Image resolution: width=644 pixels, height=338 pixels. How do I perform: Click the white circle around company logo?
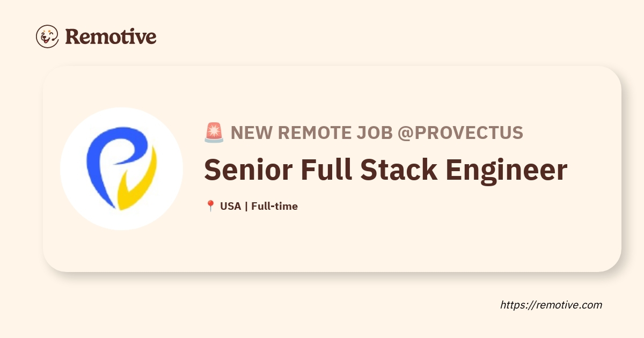point(121,168)
